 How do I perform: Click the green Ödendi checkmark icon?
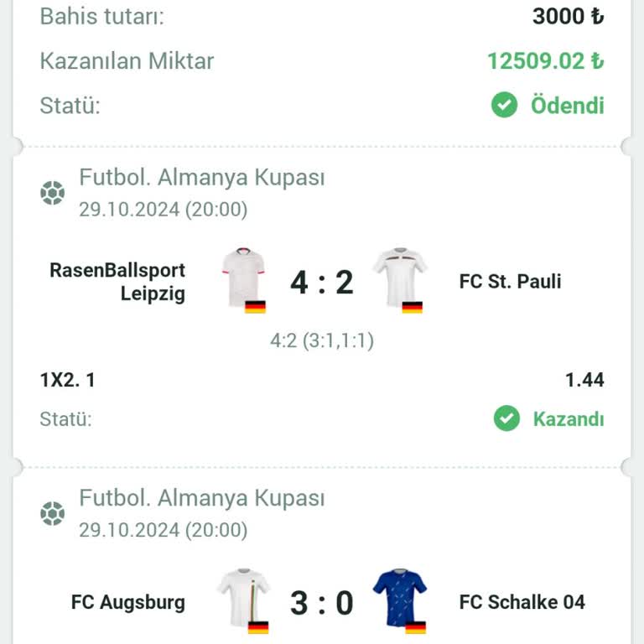(504, 105)
